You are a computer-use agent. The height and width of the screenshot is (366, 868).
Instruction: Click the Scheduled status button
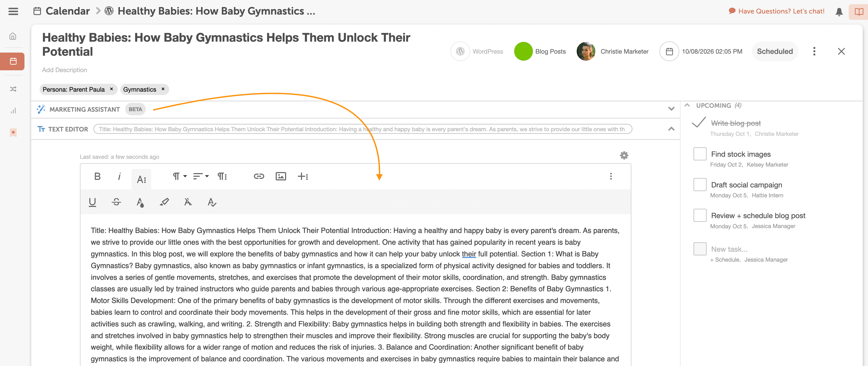tap(775, 51)
